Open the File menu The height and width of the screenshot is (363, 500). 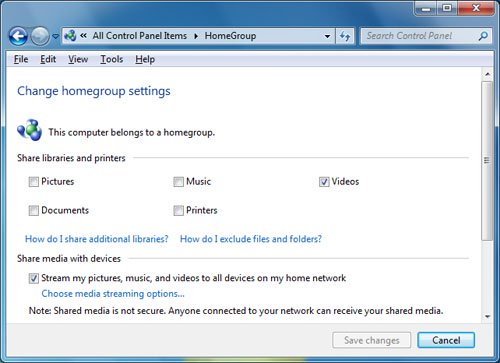click(21, 59)
